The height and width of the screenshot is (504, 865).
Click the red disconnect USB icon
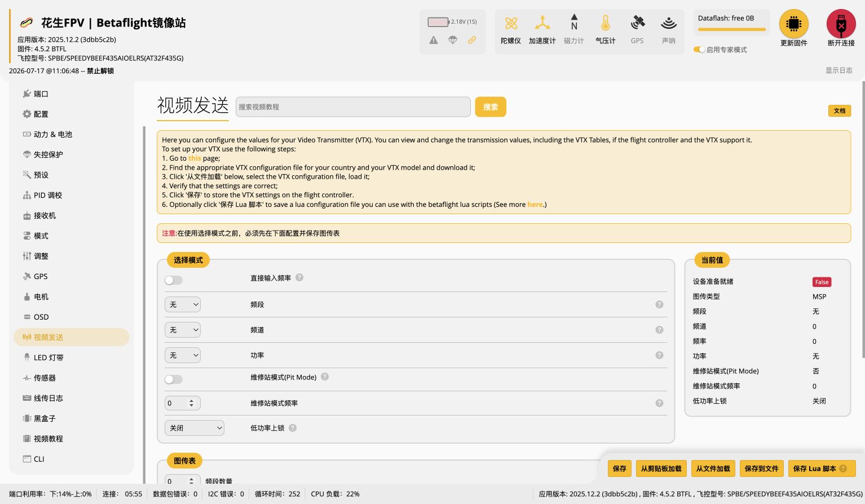pyautogui.click(x=841, y=24)
